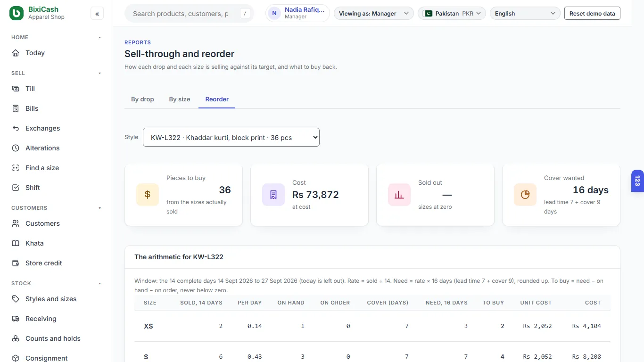Click the Cover wanted pie chart icon
The width and height of the screenshot is (644, 362).
point(525,195)
